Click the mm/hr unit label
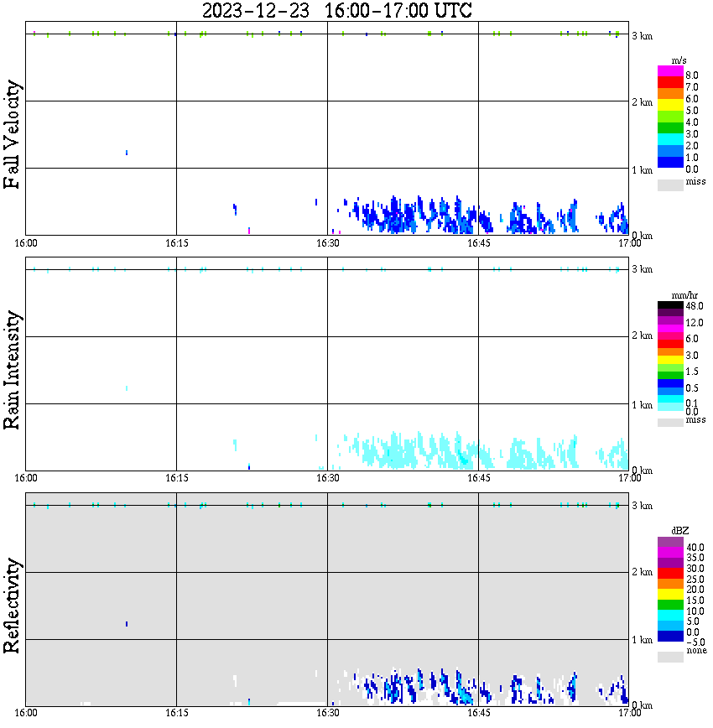Image resolution: width=713 pixels, height=728 pixels. 684,296
